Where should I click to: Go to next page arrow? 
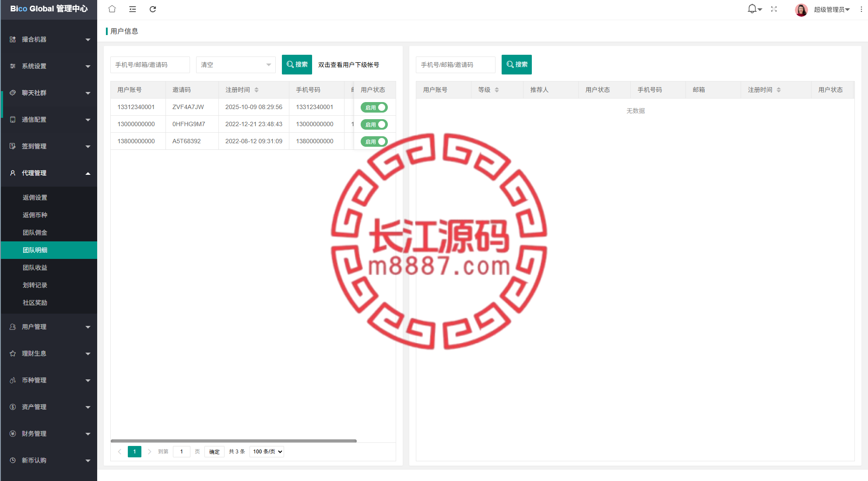coord(149,452)
